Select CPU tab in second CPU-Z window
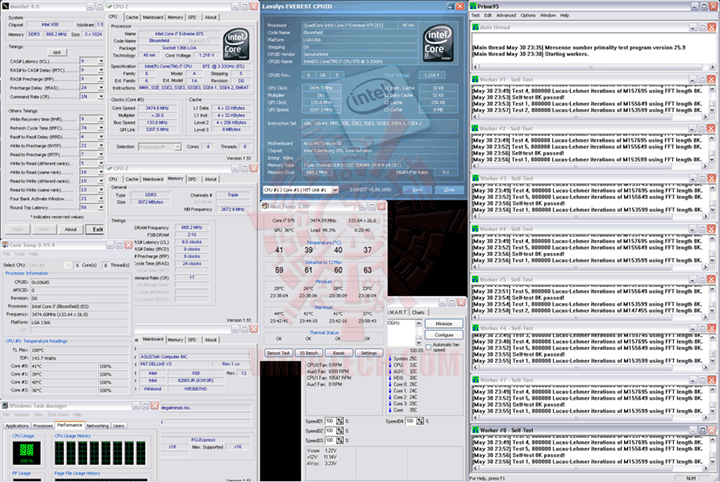Viewport: 720px width, 482px height. (x=113, y=179)
